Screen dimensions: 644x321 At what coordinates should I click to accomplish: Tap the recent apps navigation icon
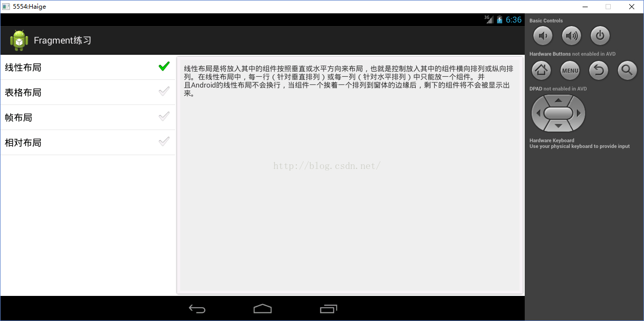[x=328, y=309]
